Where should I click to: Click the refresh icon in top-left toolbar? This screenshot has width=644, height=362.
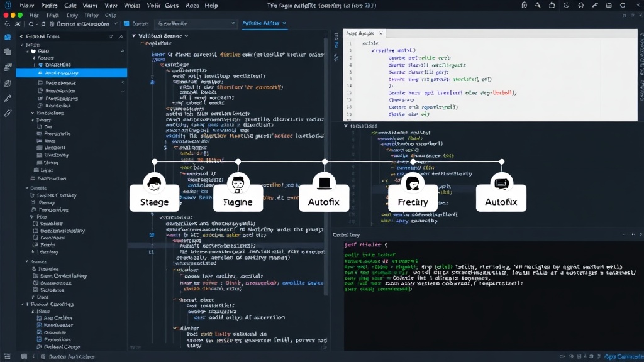click(31, 24)
